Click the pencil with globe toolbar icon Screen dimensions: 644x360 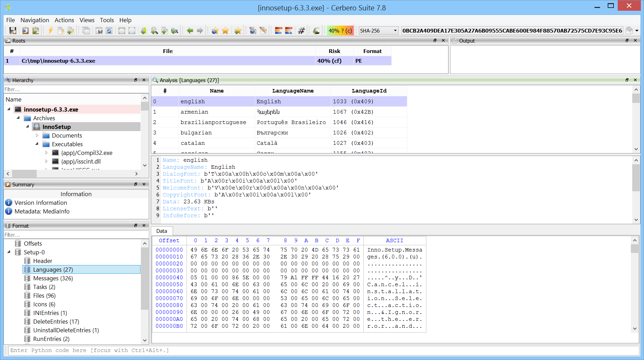pyautogui.click(x=253, y=30)
